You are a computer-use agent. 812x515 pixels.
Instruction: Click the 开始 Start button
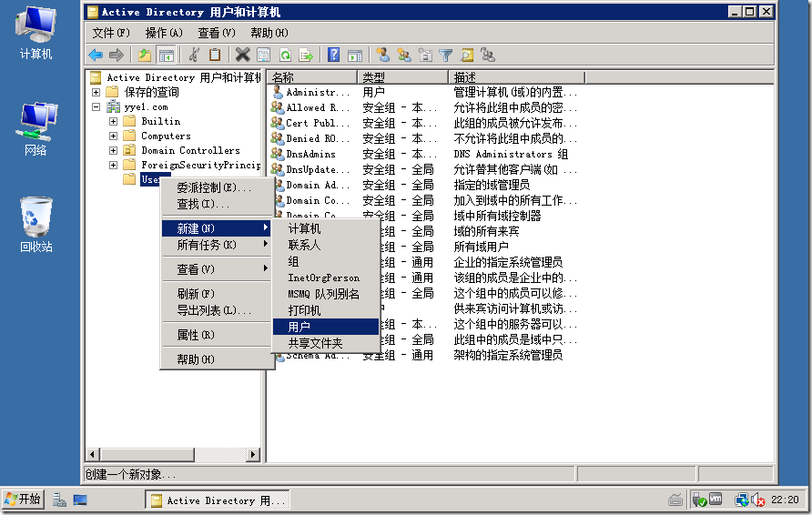pos(23,500)
